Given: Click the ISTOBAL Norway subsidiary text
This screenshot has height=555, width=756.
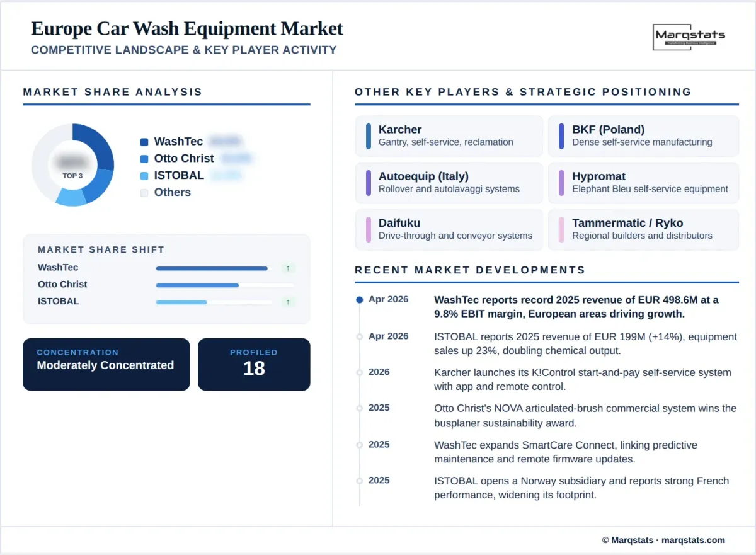Looking at the screenshot, I should pos(581,488).
